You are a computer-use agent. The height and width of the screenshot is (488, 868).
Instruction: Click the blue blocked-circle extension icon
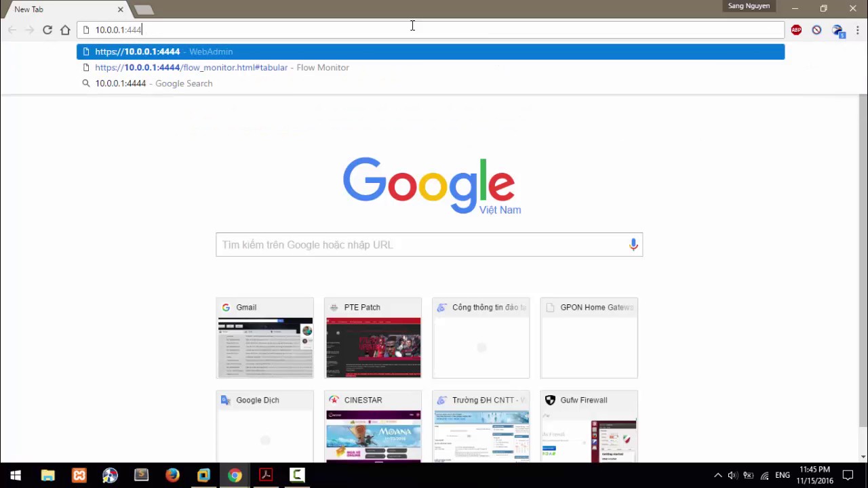pos(816,30)
